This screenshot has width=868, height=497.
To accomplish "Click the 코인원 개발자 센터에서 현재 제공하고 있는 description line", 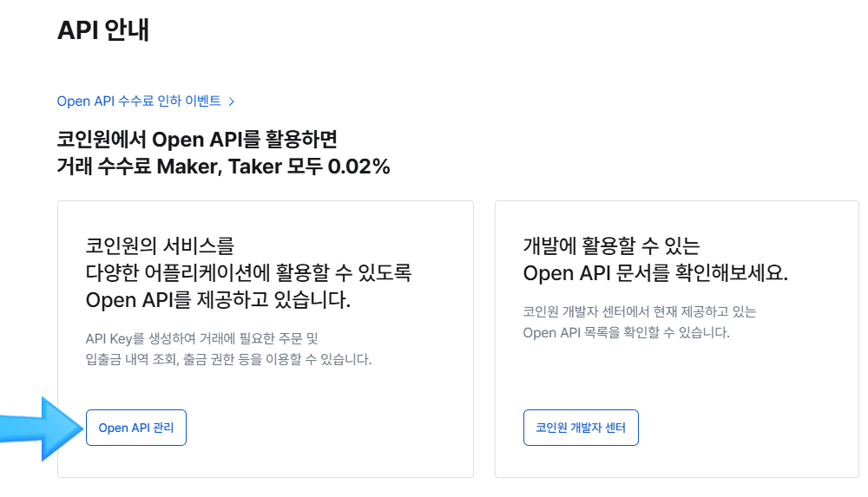I will coord(640,311).
